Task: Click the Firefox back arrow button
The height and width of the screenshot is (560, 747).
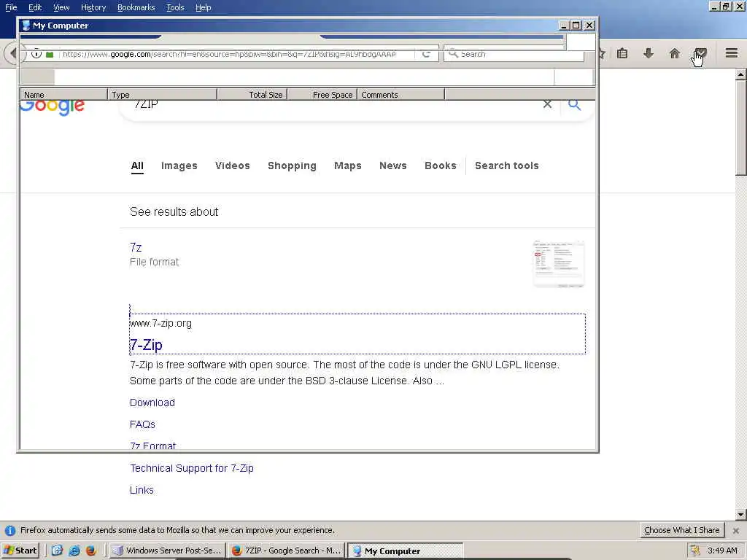Action: [12, 53]
